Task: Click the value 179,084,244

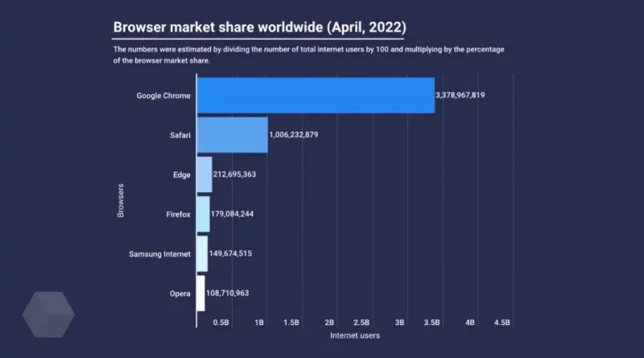Action: (x=232, y=214)
